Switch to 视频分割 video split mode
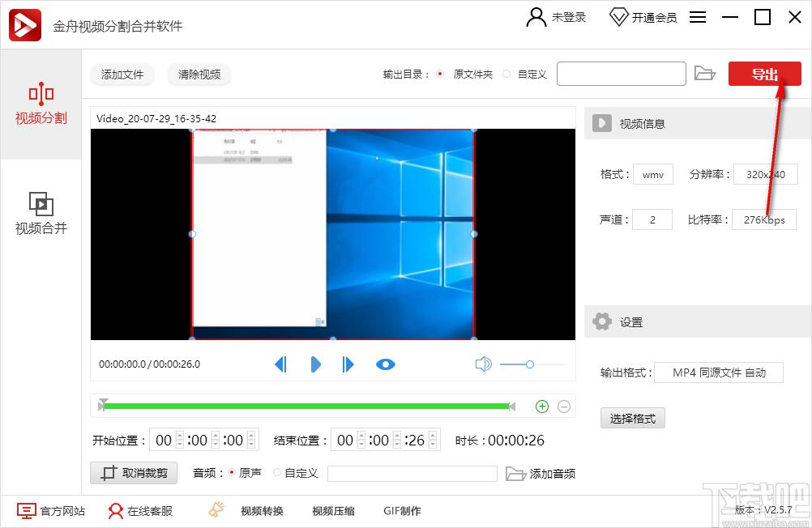Screen dimensions: 812x528 tap(41, 104)
